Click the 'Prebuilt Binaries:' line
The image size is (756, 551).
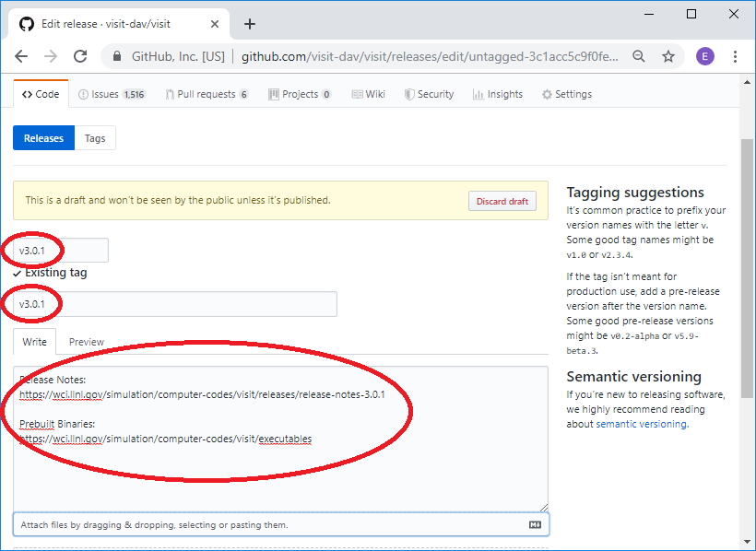pyautogui.click(x=57, y=424)
